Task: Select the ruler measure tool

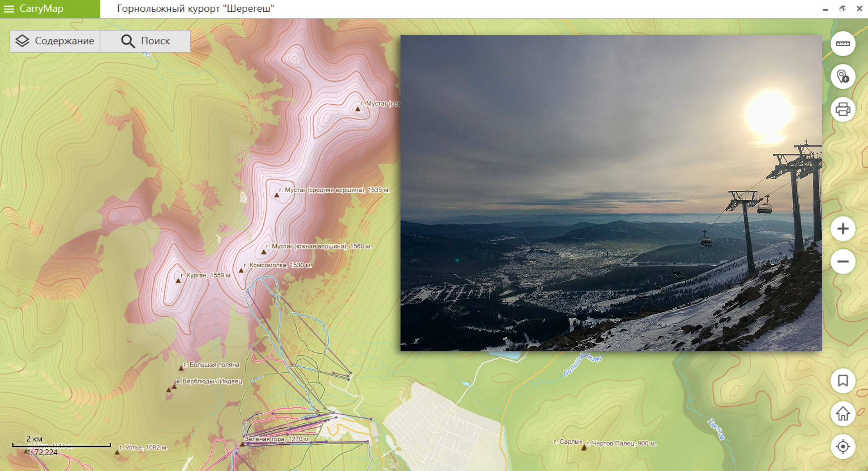Action: (843, 44)
